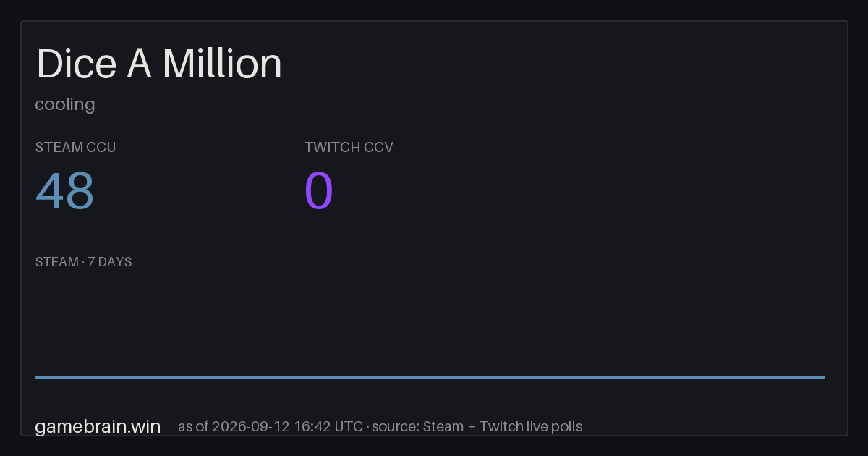The width and height of the screenshot is (868, 456).
Task: Click the word "Million" in the title
Action: pyautogui.click(x=222, y=64)
